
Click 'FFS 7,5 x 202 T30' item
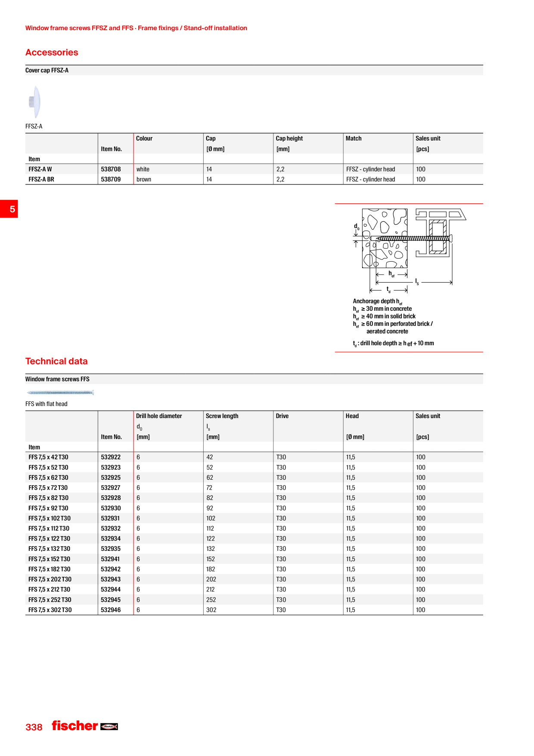point(50,579)
